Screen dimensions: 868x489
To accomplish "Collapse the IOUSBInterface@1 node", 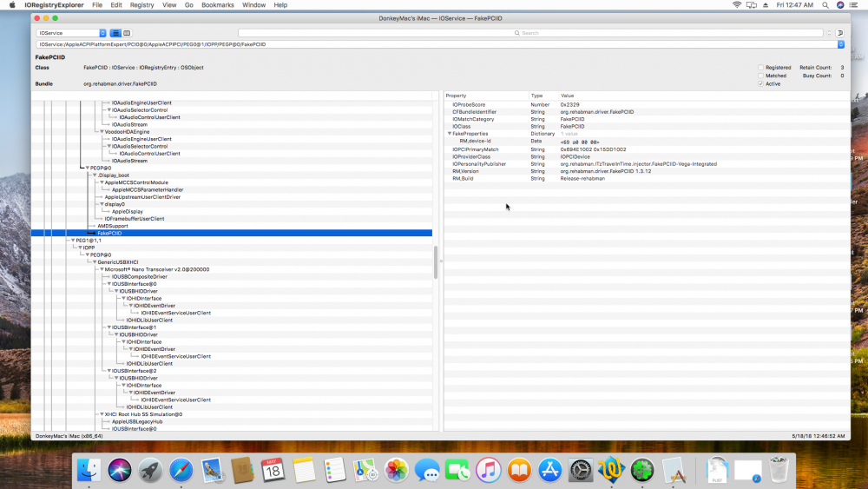I will pos(109,327).
